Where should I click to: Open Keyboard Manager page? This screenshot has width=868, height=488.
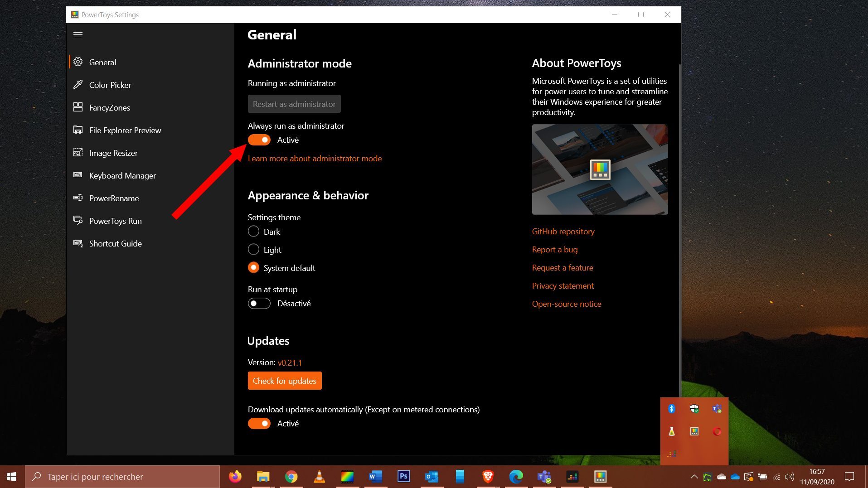coord(150,175)
